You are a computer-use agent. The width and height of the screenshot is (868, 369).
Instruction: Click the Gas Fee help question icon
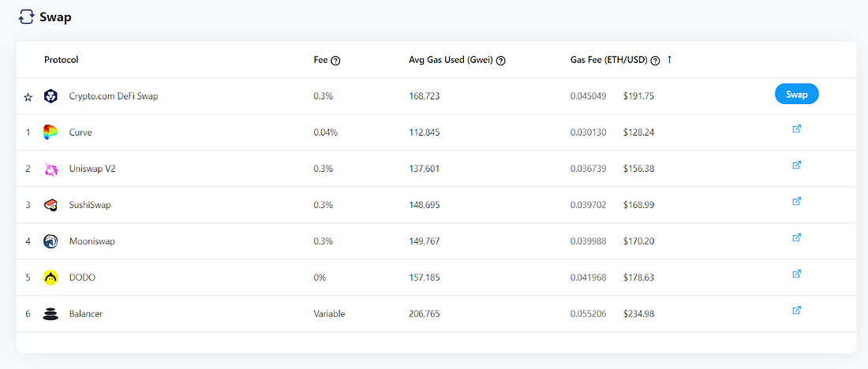point(656,60)
